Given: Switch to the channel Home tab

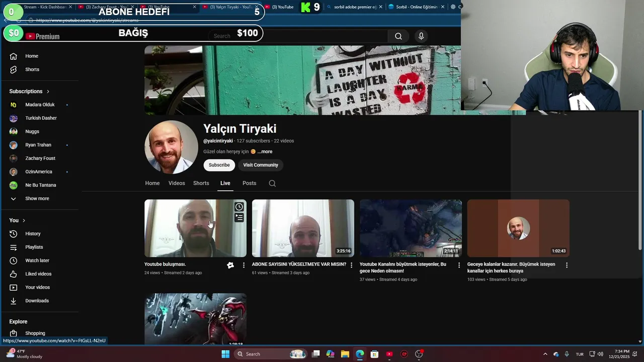Looking at the screenshot, I should pos(152,183).
